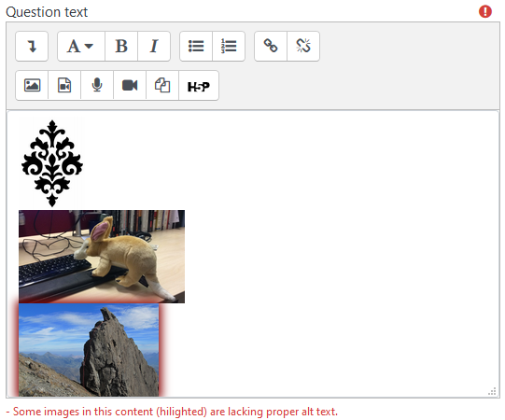The image size is (505, 420).
Task: Toggle bold formatting
Action: (121, 46)
